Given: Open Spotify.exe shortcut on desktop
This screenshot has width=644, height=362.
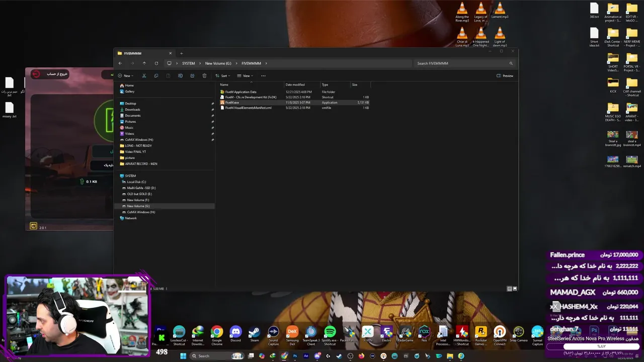Looking at the screenshot, I should [x=330, y=335].
